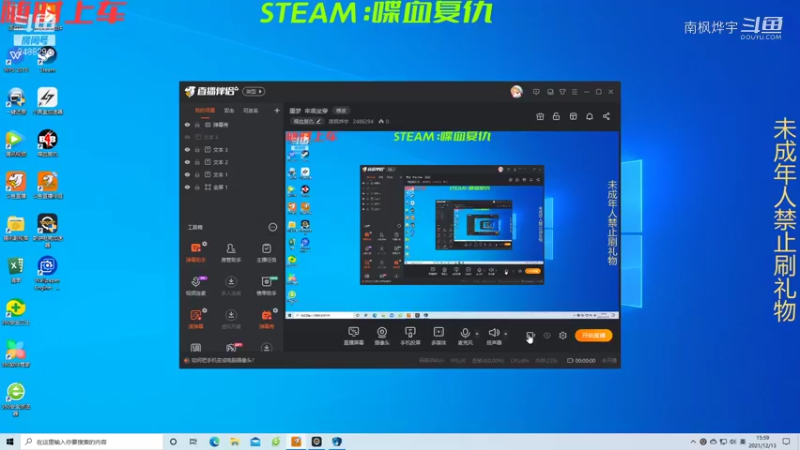Expand microphone options arrow
The image size is (800, 450).
pyautogui.click(x=477, y=334)
